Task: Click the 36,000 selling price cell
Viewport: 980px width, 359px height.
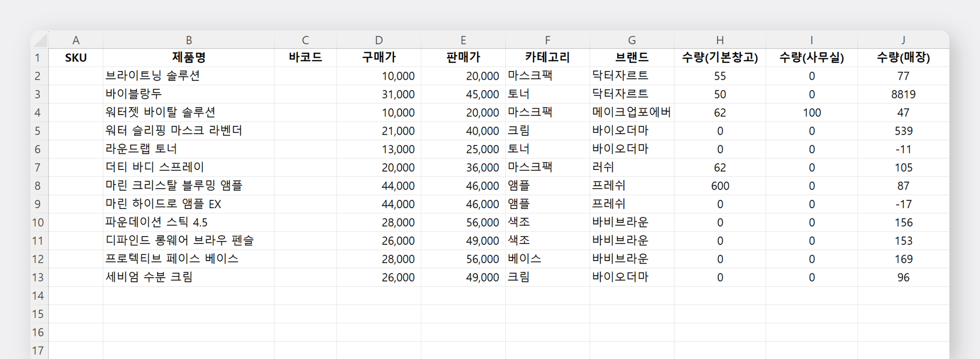Action: [463, 168]
